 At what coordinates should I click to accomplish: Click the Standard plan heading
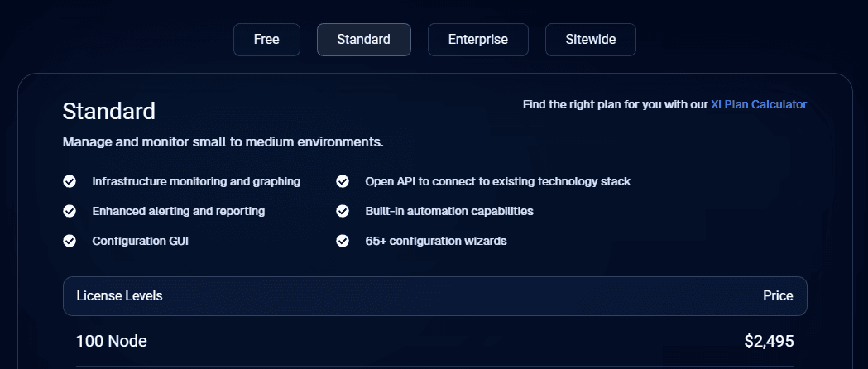point(109,111)
